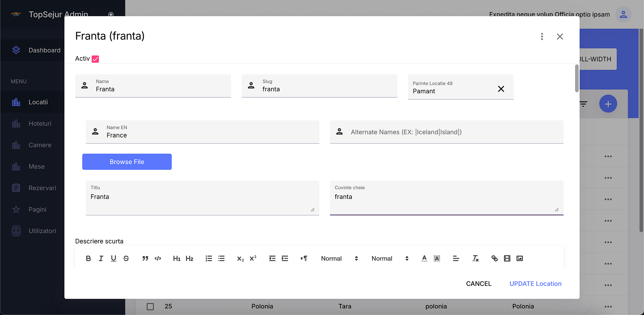Open Dashboard in the sidebar
Viewport: 644px width, 315px height.
tap(44, 50)
